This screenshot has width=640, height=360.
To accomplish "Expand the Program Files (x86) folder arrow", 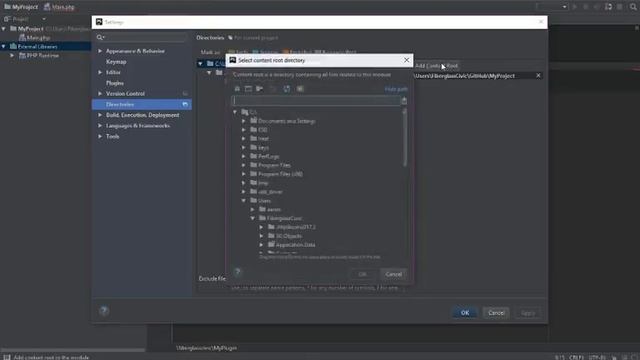I will click(244, 174).
